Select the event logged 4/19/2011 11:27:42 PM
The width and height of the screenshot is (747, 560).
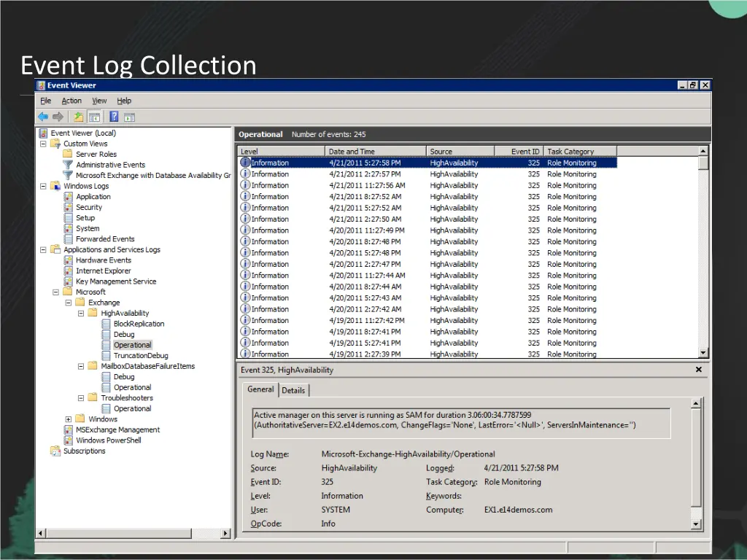(x=427, y=321)
